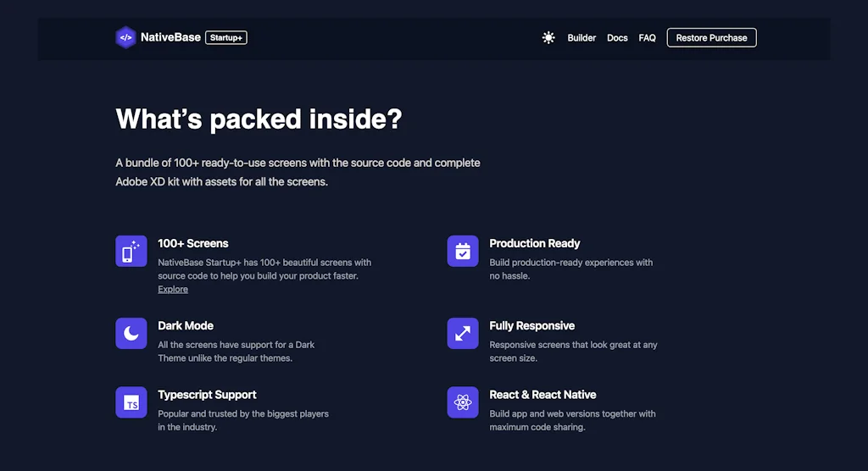Click 'Build production-ready experiences' description text
Screen dimensions: 868x471
tap(570, 269)
